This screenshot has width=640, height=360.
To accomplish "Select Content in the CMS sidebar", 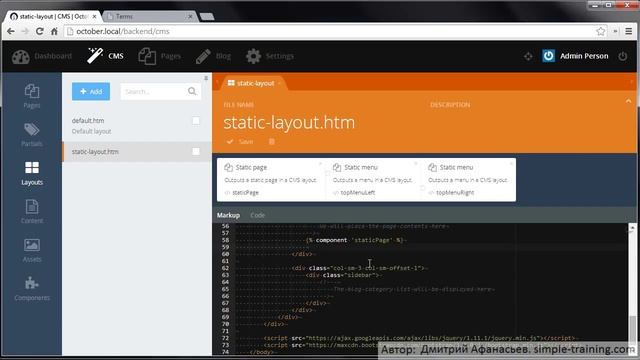I will click(32, 212).
